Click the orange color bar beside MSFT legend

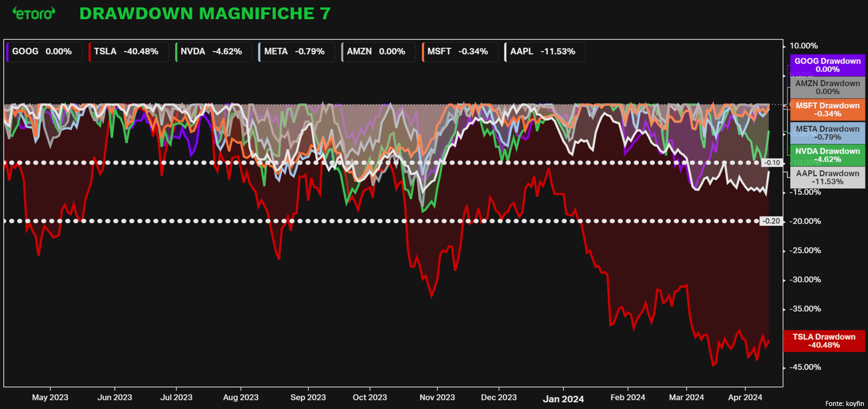423,51
